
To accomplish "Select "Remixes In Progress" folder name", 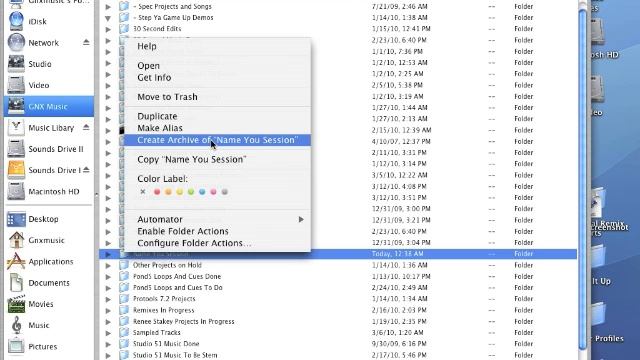I will pos(164,310).
